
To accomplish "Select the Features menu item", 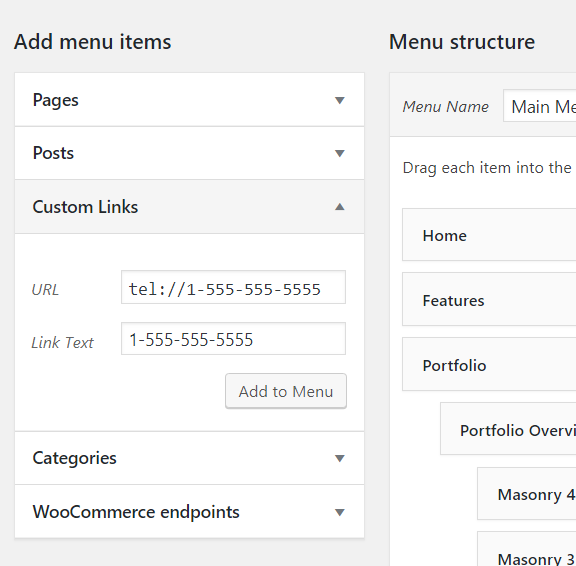I will click(489, 299).
